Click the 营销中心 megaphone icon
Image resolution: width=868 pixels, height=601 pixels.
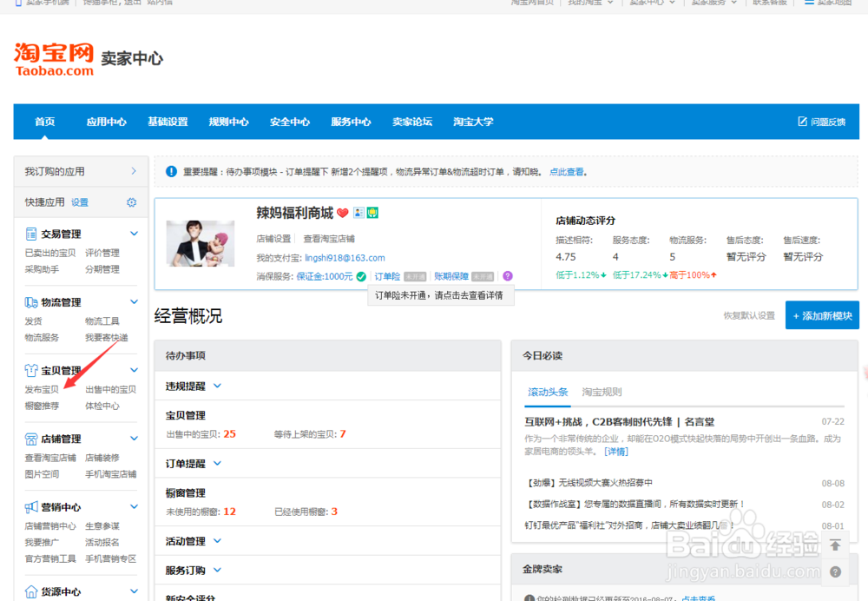point(31,507)
